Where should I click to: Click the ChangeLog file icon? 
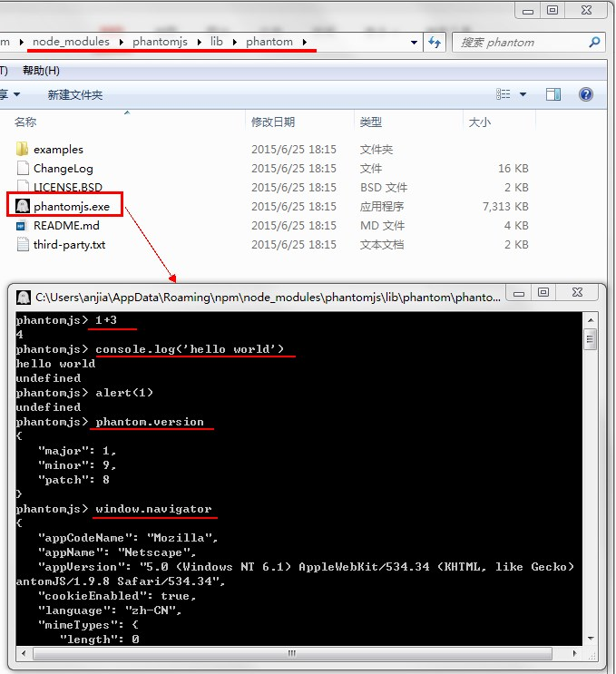point(24,168)
